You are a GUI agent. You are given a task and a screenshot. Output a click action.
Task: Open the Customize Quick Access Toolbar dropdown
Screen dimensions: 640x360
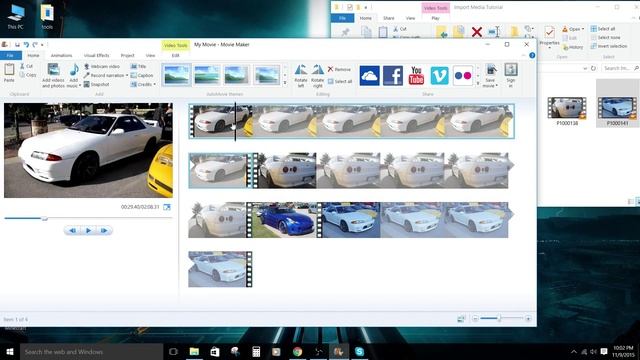pos(42,44)
